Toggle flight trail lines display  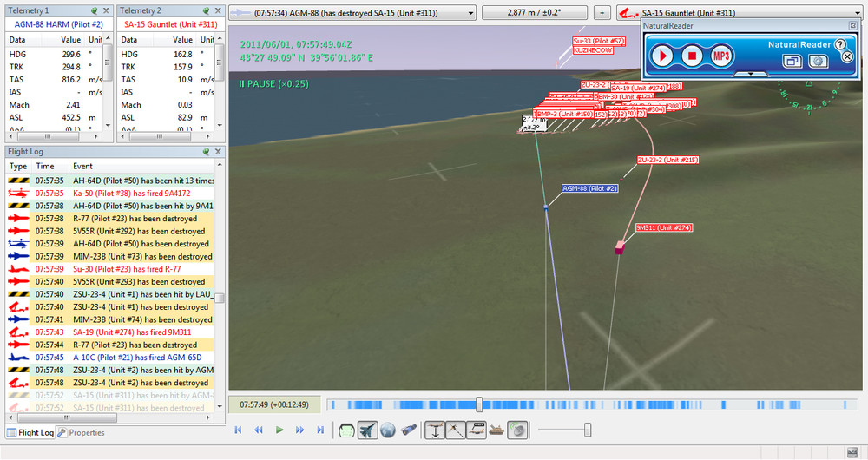(x=456, y=430)
